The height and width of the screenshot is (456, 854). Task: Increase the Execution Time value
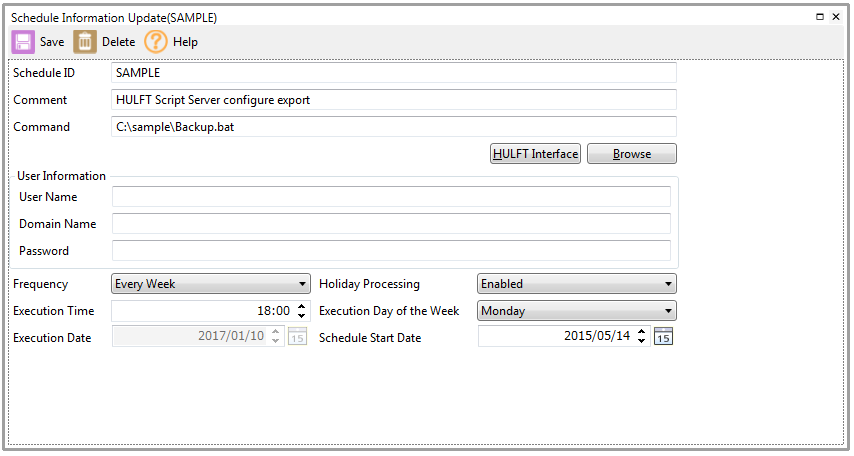pos(302,306)
